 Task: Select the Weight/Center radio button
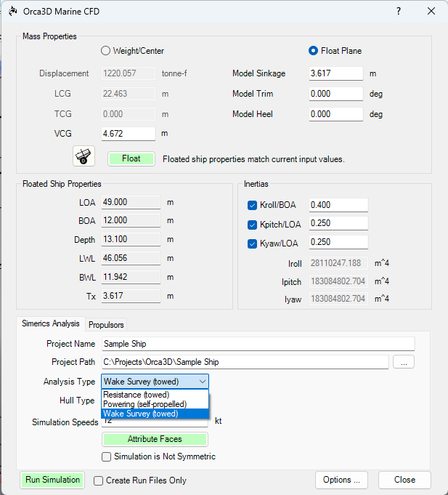click(105, 51)
